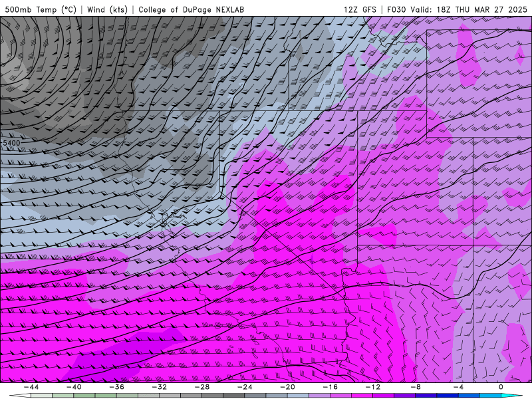This screenshot has height=399, width=532.
Task: Click the '-8' colorbar label
Action: 415,387
